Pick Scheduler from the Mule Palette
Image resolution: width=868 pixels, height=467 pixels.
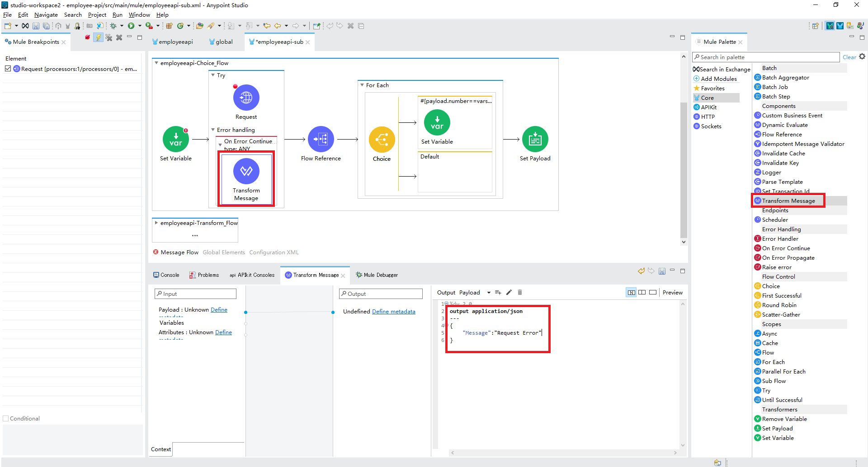click(775, 220)
